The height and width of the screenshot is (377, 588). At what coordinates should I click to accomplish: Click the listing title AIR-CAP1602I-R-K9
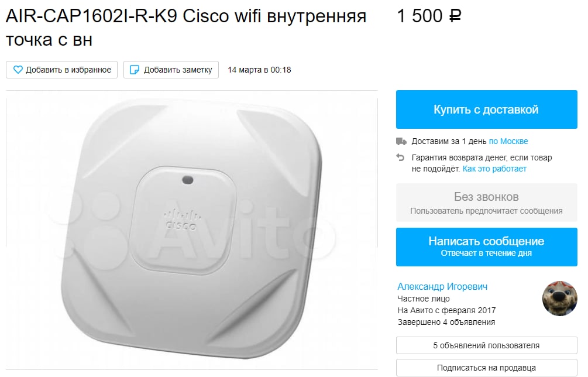pyautogui.click(x=91, y=16)
